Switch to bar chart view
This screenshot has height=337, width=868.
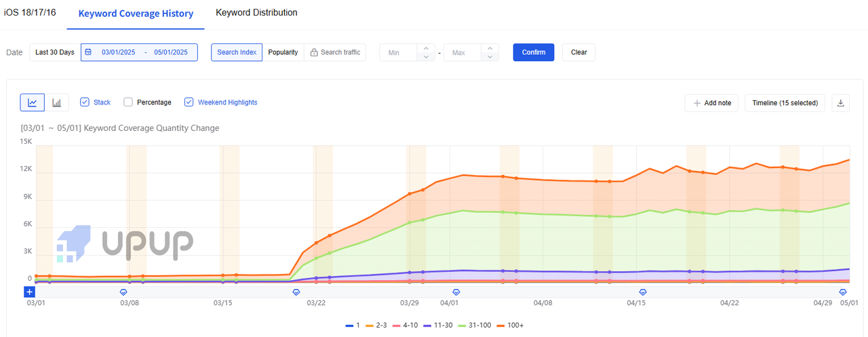[x=57, y=102]
